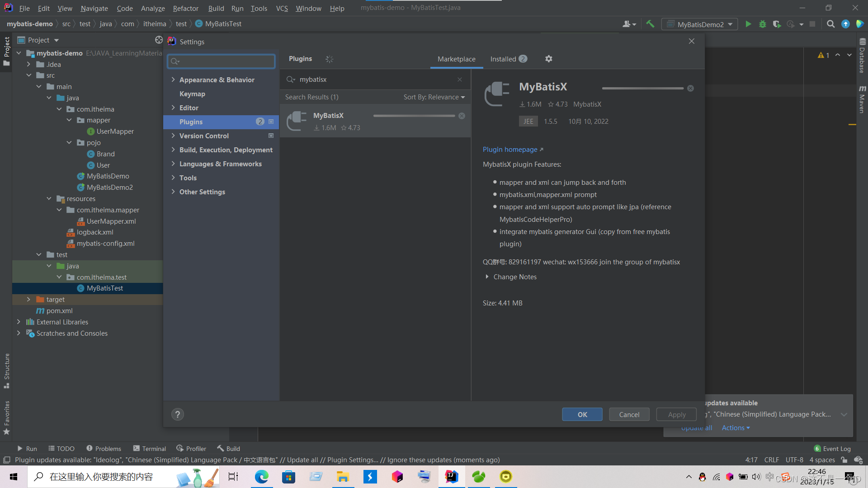Click the Apply button
Viewport: 868px width, 488px height.
tap(677, 414)
